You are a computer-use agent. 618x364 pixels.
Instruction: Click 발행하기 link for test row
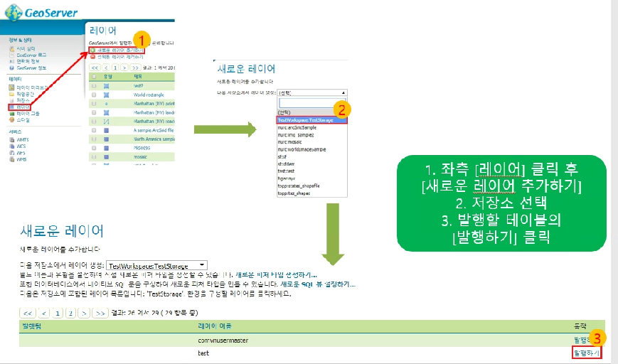[587, 353]
